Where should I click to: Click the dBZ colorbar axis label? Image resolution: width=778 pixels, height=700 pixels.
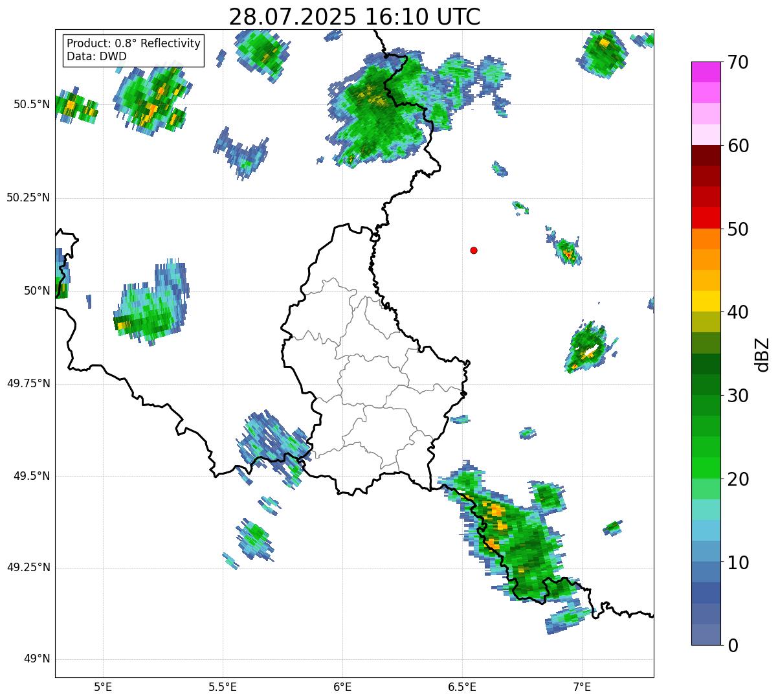[762, 354]
